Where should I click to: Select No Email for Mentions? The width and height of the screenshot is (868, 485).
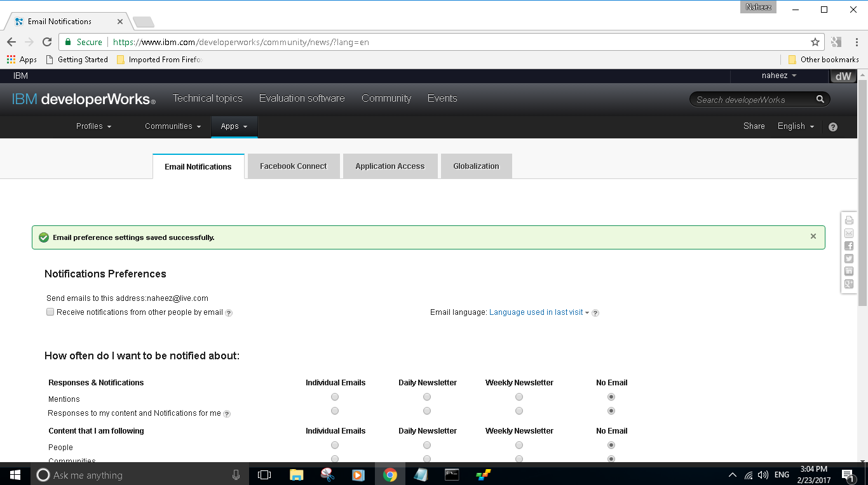(x=611, y=397)
